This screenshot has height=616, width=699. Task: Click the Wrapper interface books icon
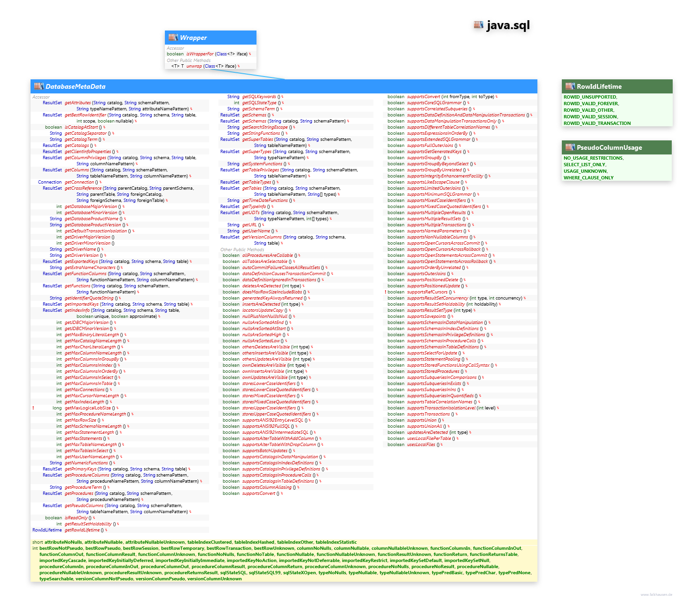click(x=173, y=37)
